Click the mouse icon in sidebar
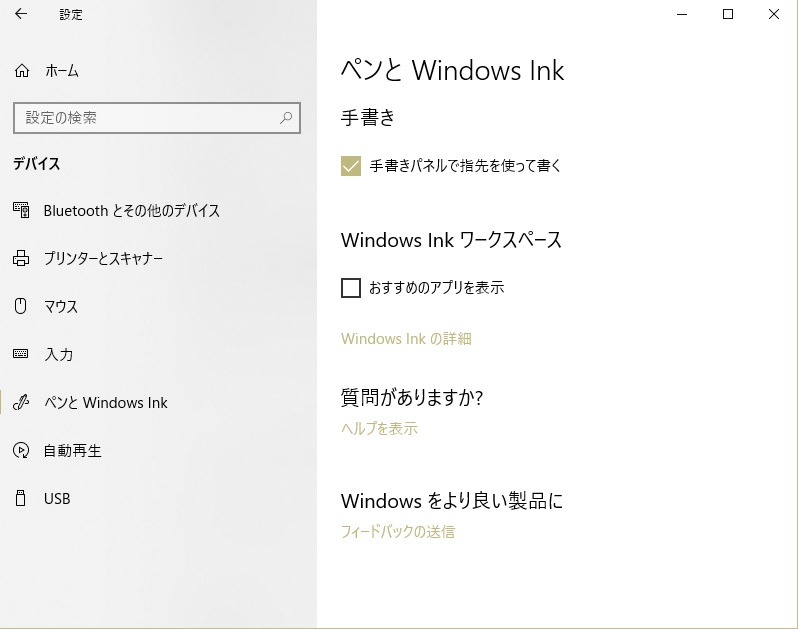 coord(20,306)
